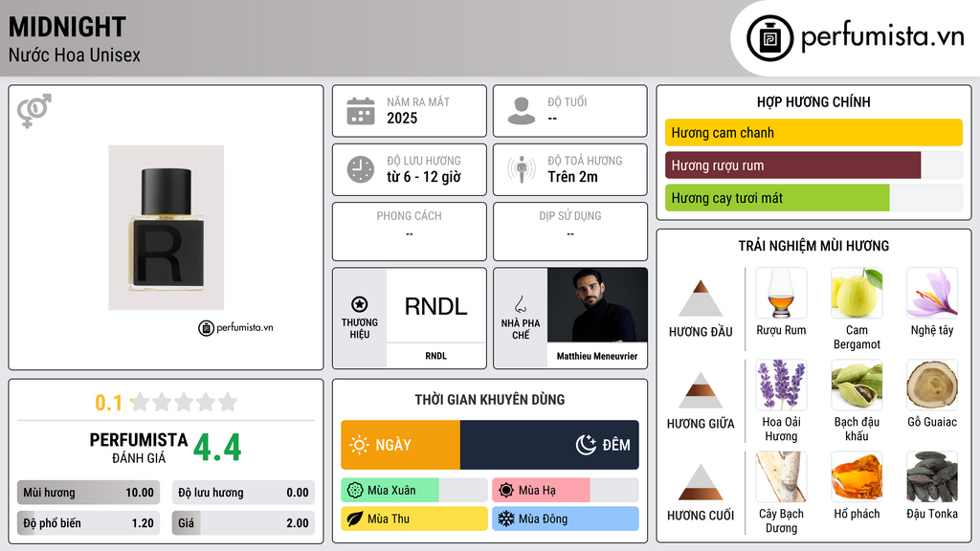Click the Hương cuối pyramid icon

click(x=701, y=482)
